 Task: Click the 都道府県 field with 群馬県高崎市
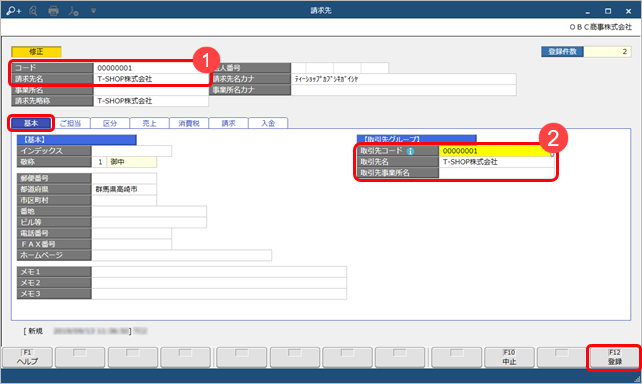pyautogui.click(x=124, y=190)
